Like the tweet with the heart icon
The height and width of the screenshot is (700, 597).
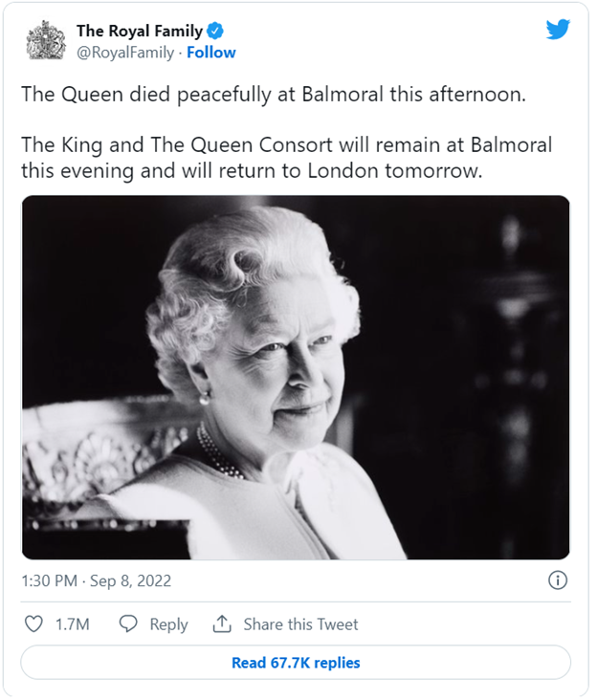[33, 624]
